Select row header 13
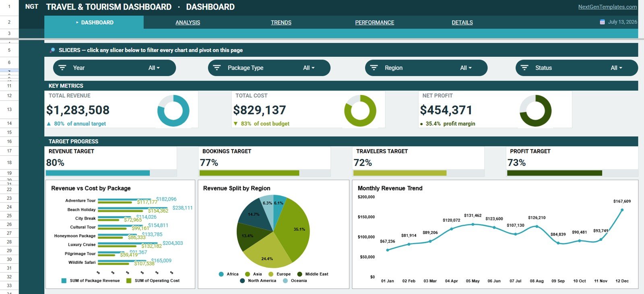Screen dimensions: 644x294 point(9,110)
